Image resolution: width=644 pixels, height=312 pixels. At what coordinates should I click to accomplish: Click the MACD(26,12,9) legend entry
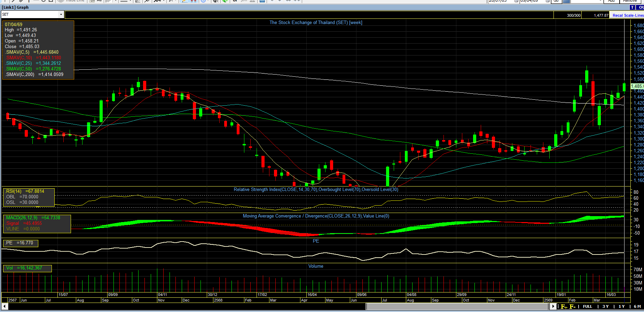tap(33, 218)
